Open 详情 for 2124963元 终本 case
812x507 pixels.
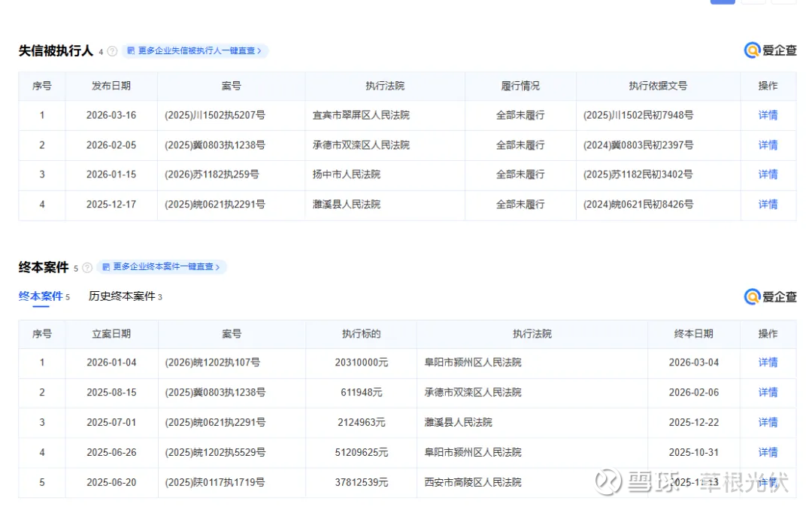[x=768, y=422]
